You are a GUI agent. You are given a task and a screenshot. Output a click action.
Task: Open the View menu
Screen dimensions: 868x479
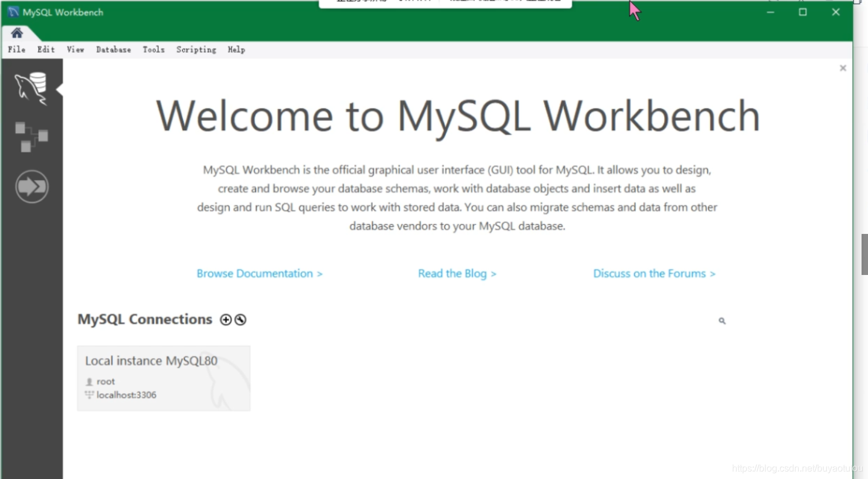click(75, 50)
